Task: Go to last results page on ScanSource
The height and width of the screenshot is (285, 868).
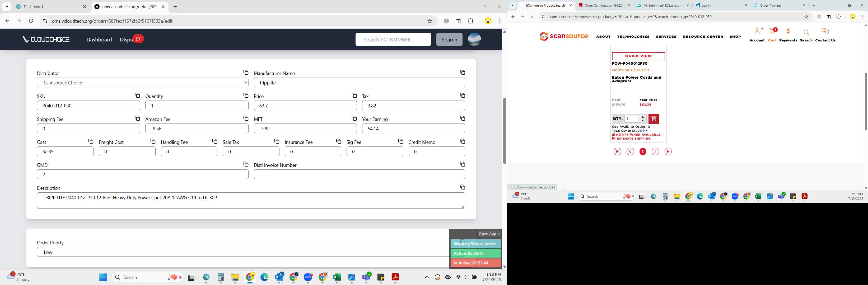Action: click(668, 151)
